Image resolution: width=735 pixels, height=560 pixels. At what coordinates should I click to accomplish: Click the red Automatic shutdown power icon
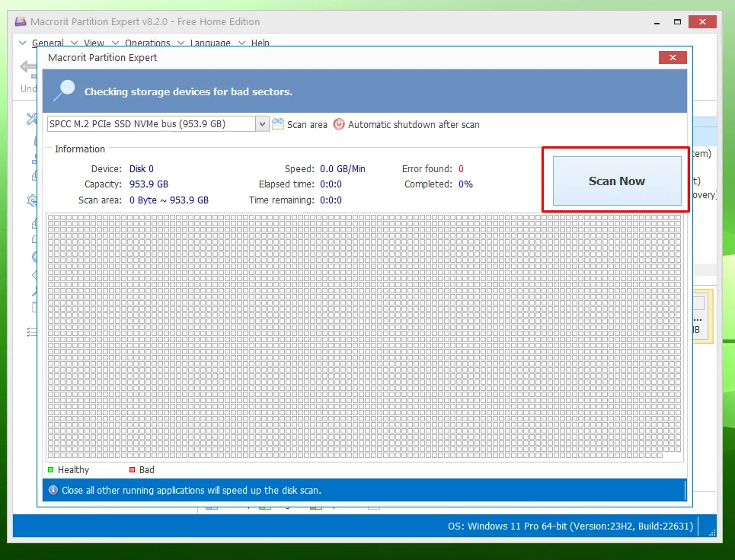pyautogui.click(x=337, y=123)
